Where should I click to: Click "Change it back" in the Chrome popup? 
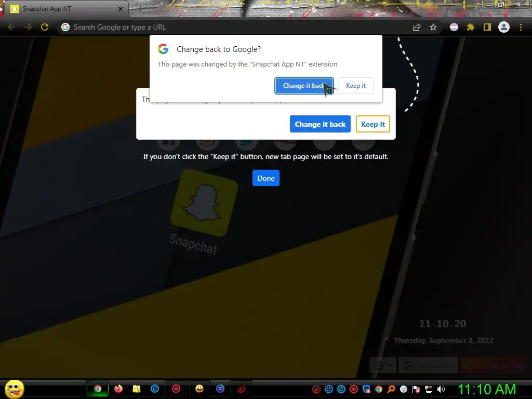click(x=304, y=86)
